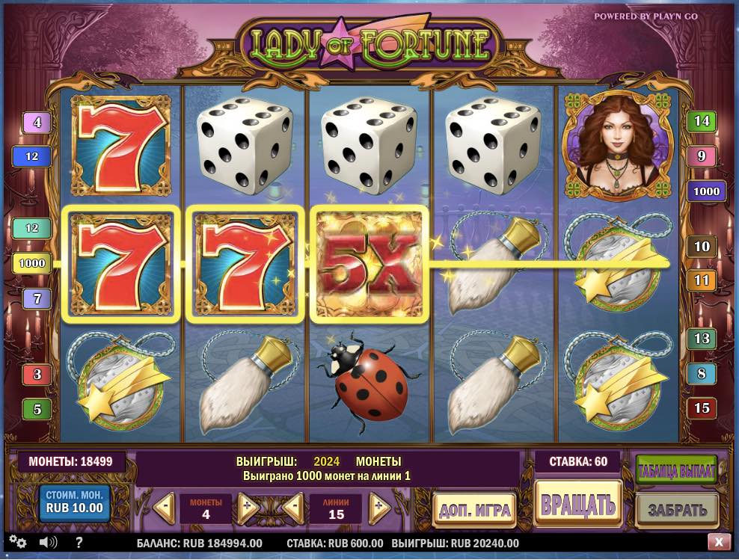The width and height of the screenshot is (739, 560).
Task: Click the ДОП. ИГРА gamble button
Action: 475,510
